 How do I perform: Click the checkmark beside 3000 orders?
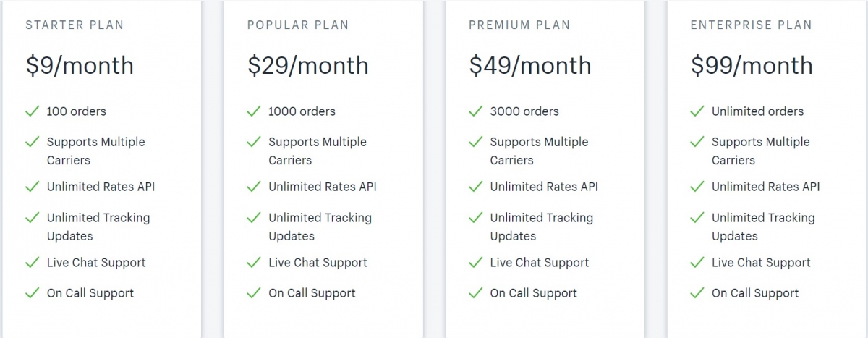[x=475, y=111]
